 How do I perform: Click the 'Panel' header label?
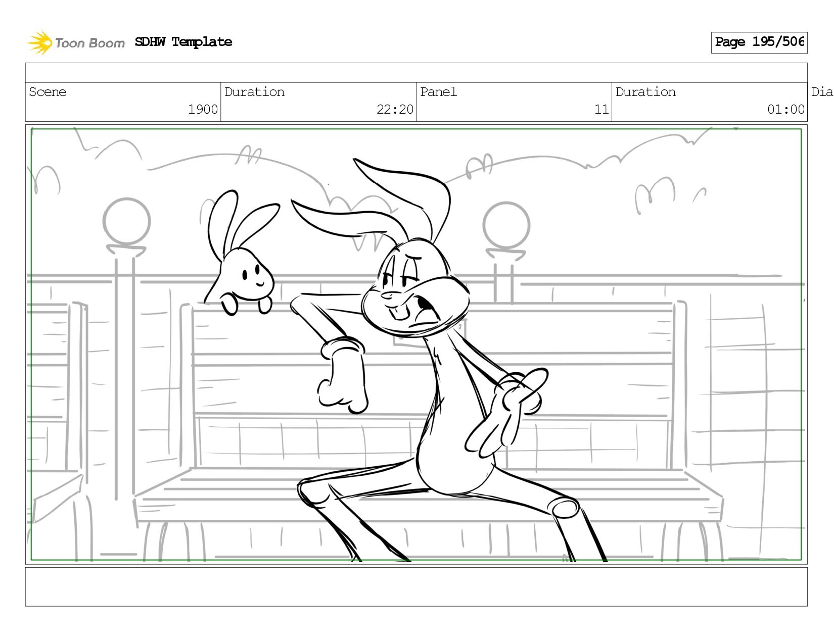click(438, 92)
